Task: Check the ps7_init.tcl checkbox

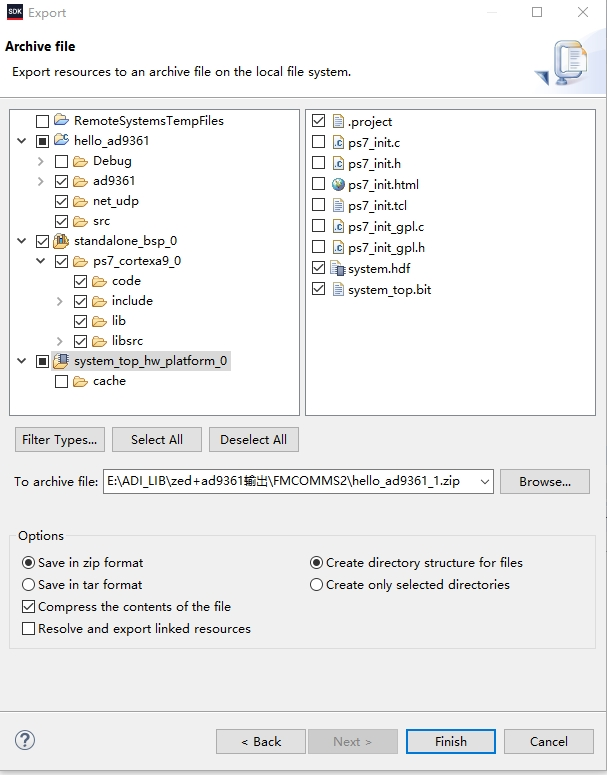Action: tap(319, 205)
